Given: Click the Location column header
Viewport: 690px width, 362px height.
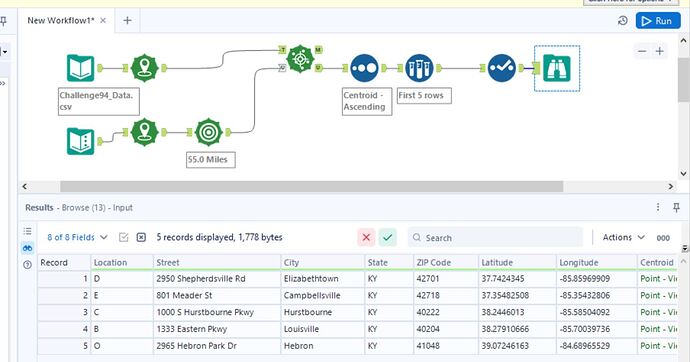Looking at the screenshot, I should point(122,263).
